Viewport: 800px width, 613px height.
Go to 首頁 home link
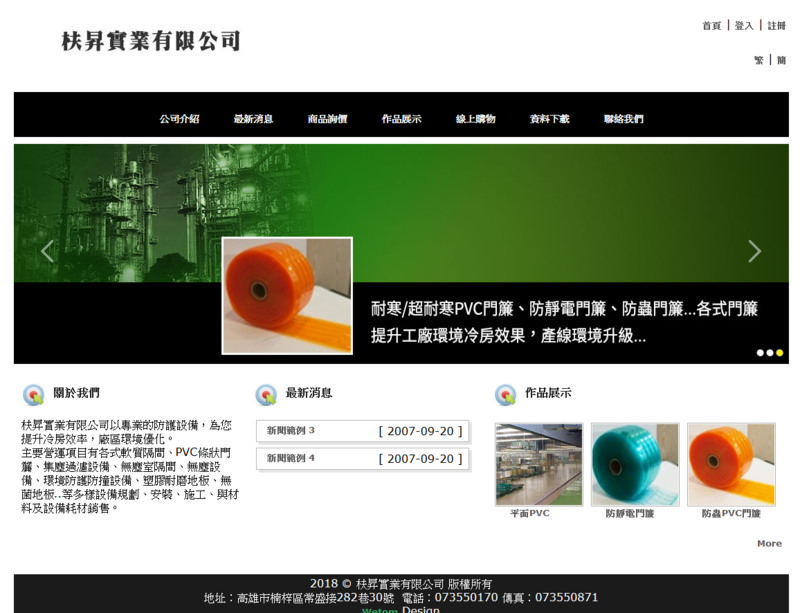point(712,26)
